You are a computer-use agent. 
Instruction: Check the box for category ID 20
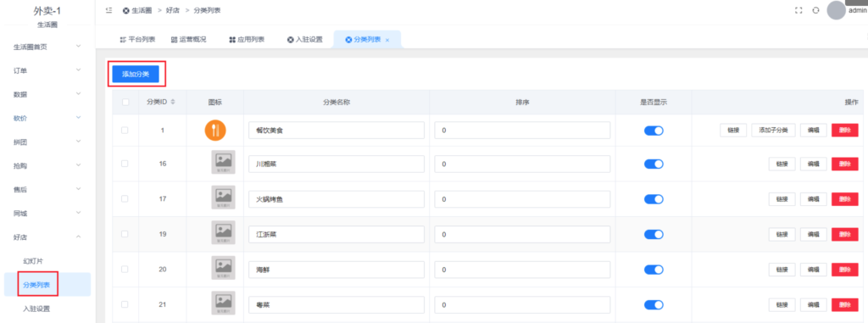pyautogui.click(x=125, y=269)
